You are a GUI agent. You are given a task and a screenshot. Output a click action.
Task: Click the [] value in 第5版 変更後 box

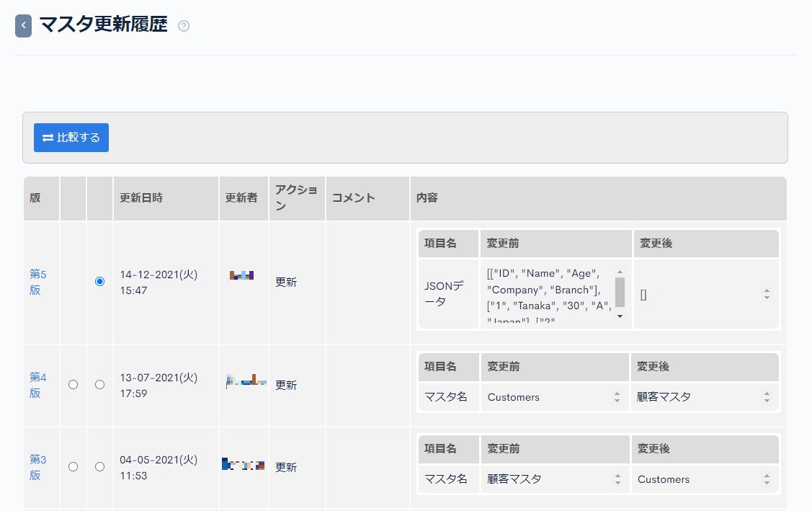click(x=643, y=294)
